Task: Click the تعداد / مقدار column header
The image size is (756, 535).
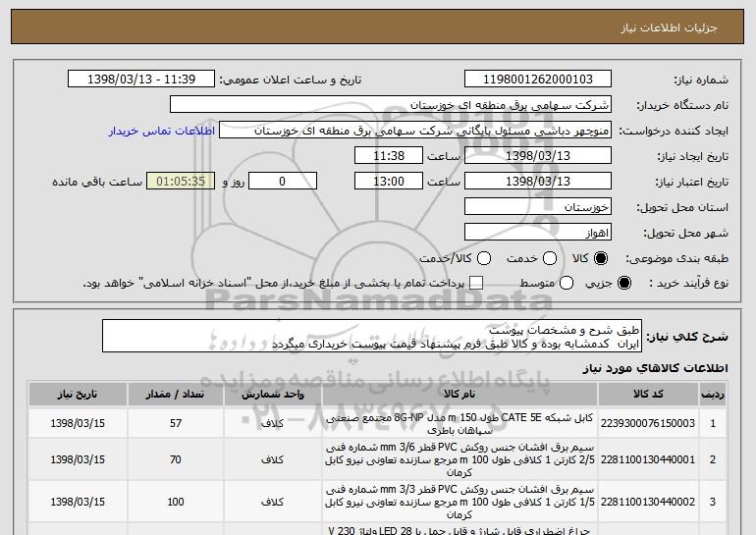Action: pyautogui.click(x=176, y=395)
